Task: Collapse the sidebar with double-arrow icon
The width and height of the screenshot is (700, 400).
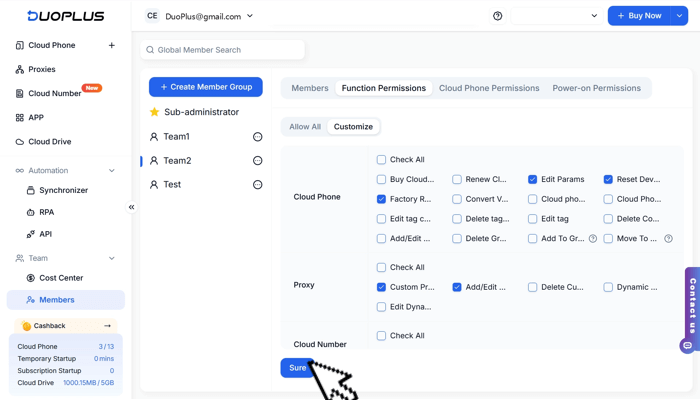Action: (131, 207)
